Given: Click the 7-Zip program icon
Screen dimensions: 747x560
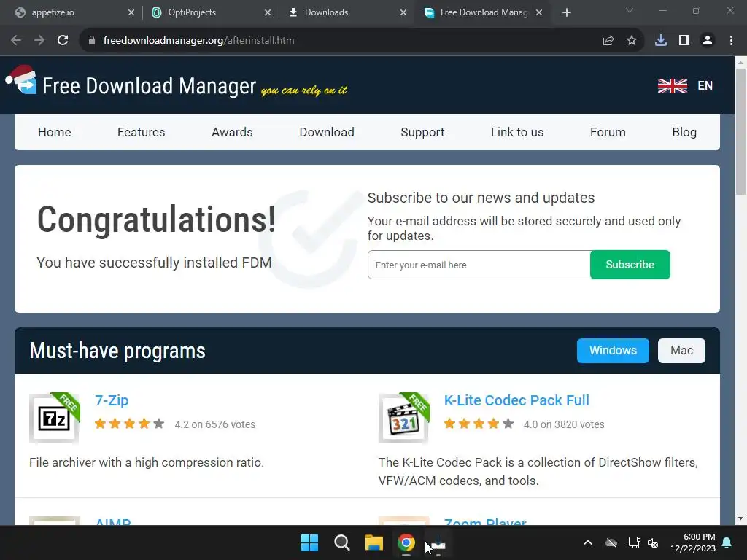Looking at the screenshot, I should pyautogui.click(x=54, y=418).
